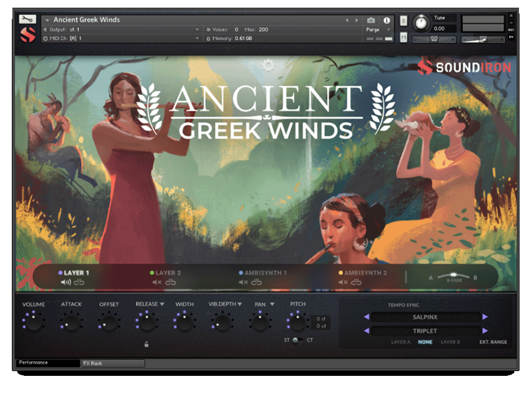Image resolution: width=532 pixels, height=393 pixels.
Task: Adjust the header output volume slider
Action: 482,40
